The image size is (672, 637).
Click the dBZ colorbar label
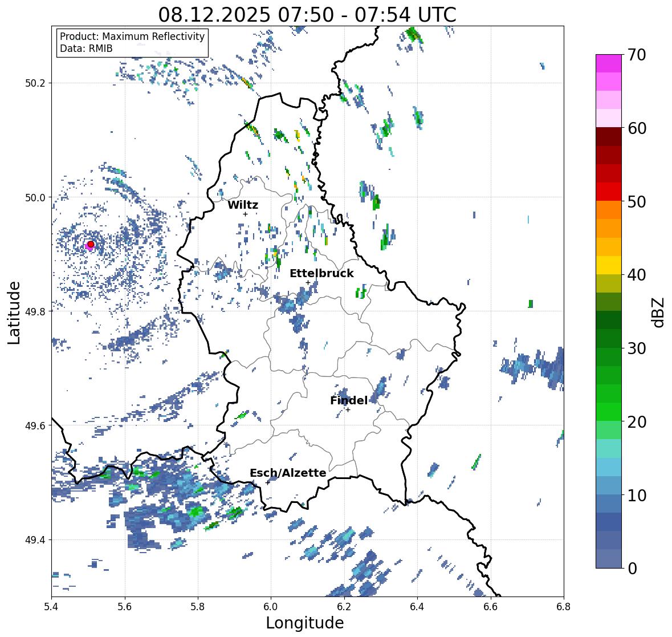tap(659, 312)
